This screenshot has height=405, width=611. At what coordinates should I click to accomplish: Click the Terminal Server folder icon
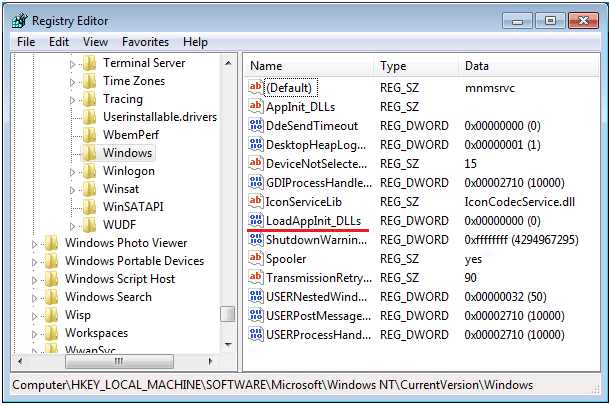click(90, 63)
